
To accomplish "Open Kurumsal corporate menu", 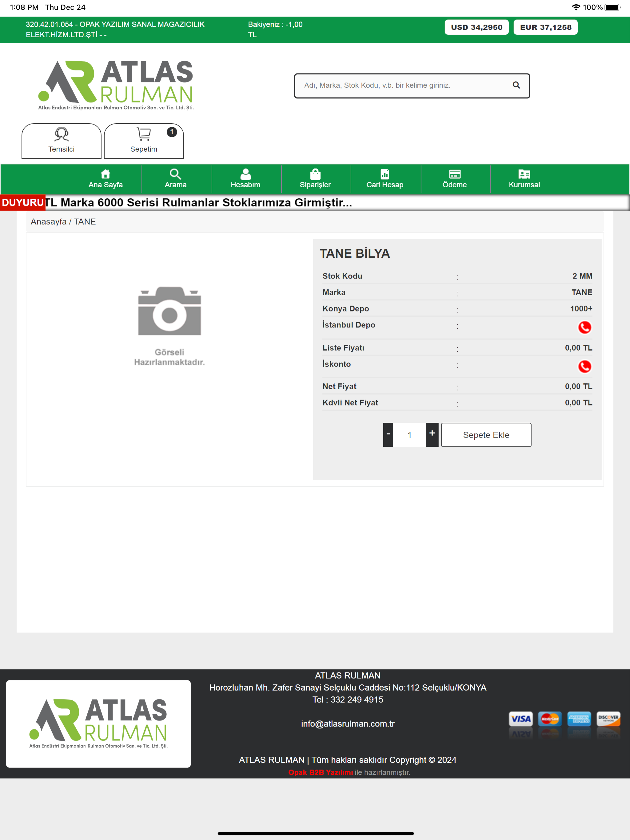I will click(524, 179).
